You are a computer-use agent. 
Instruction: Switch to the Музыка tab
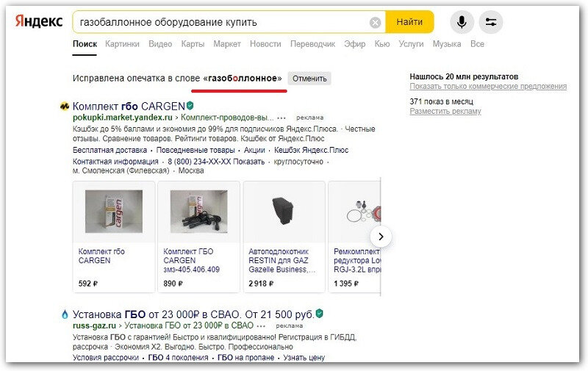point(447,44)
